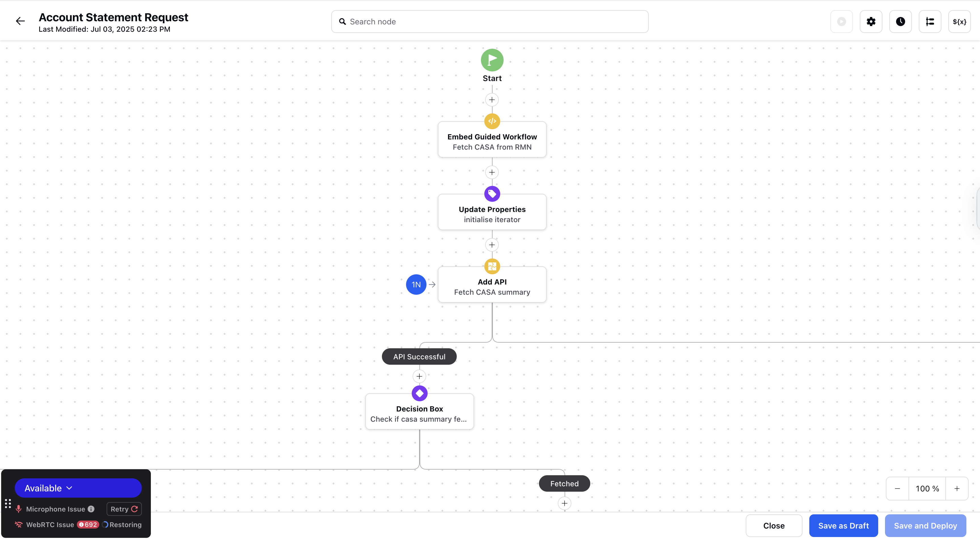Click the WebRTC Issue wifi-off icon
The height and width of the screenshot is (539, 980).
tap(19, 525)
